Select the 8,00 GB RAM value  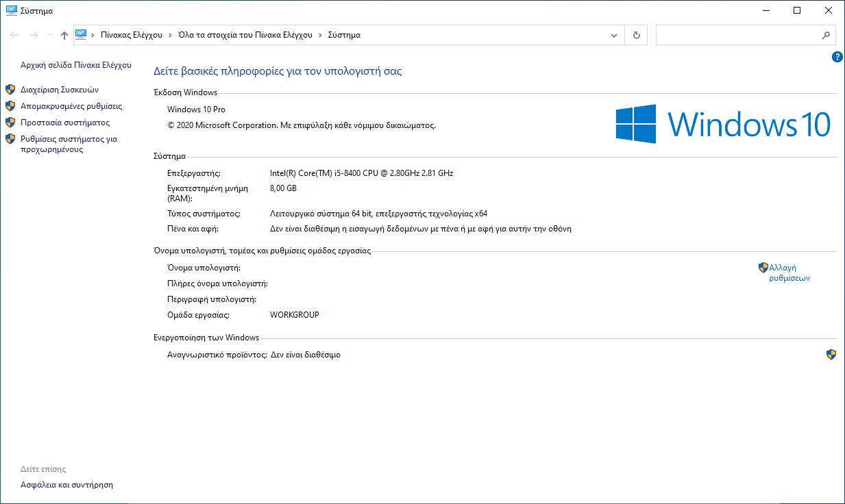tap(283, 188)
